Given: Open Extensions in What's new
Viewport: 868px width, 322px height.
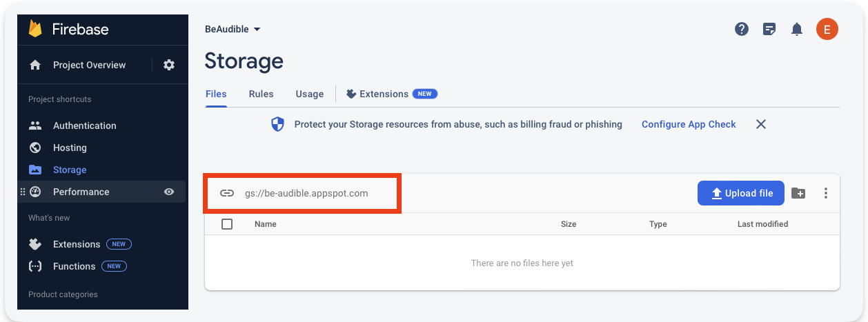Looking at the screenshot, I should coord(77,244).
